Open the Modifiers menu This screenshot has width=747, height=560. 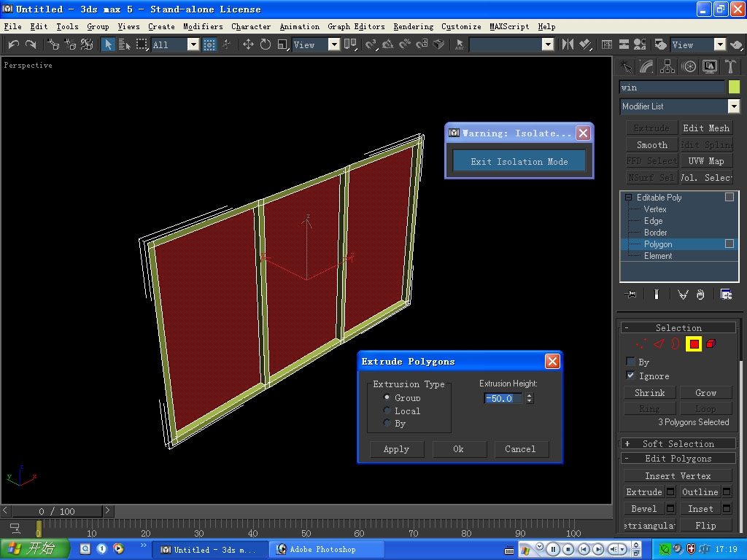pos(203,26)
